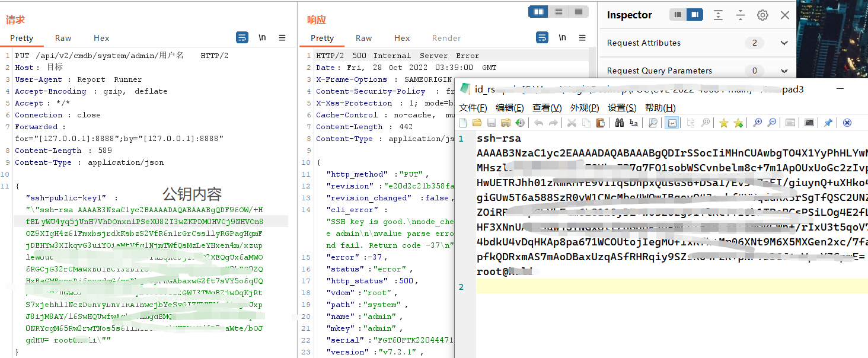Open favorites star with plus icon
This screenshot has width=868, height=358.
(738, 123)
